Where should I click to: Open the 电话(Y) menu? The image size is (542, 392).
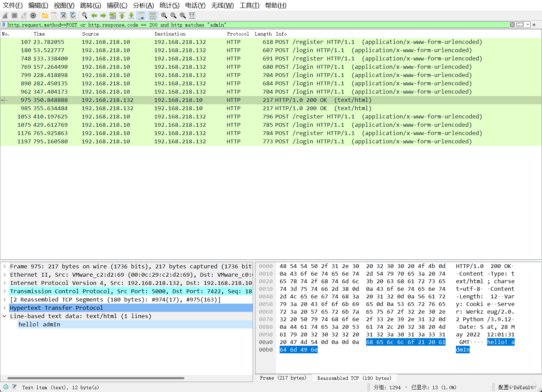pyautogui.click(x=195, y=6)
